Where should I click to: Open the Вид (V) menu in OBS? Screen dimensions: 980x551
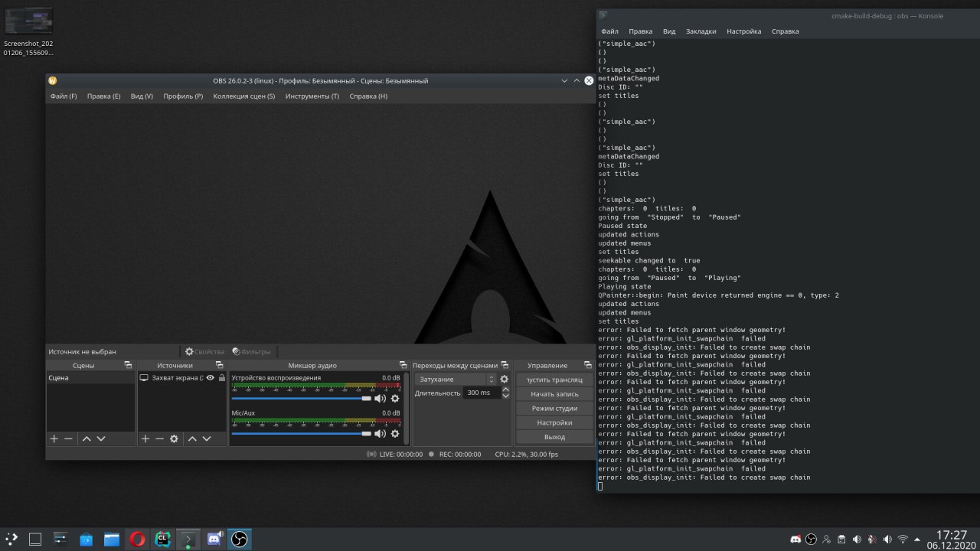coord(142,96)
